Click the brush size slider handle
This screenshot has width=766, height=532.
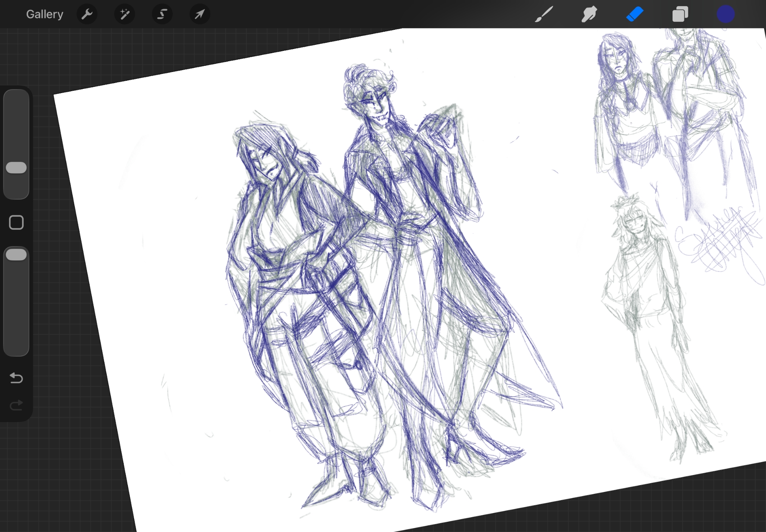pos(16,168)
